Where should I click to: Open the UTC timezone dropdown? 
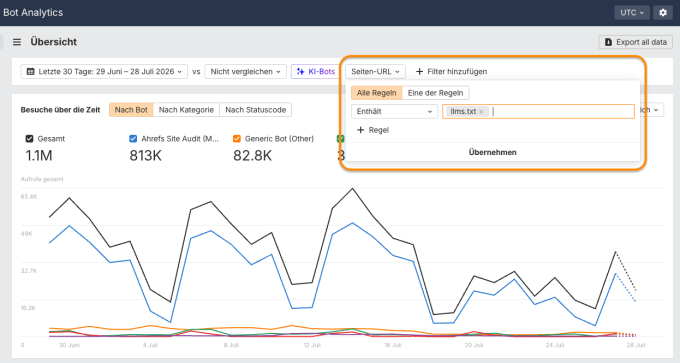(632, 13)
